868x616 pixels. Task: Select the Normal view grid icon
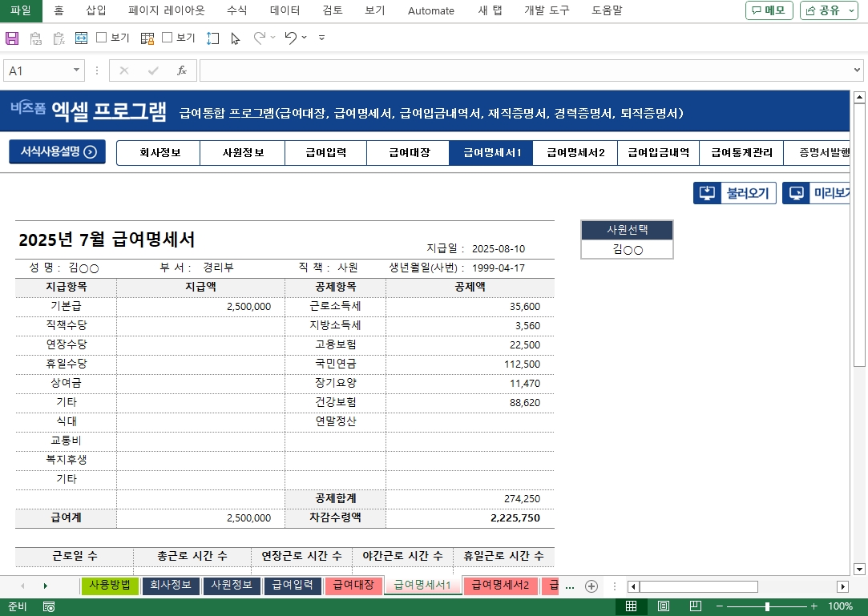[632, 606]
